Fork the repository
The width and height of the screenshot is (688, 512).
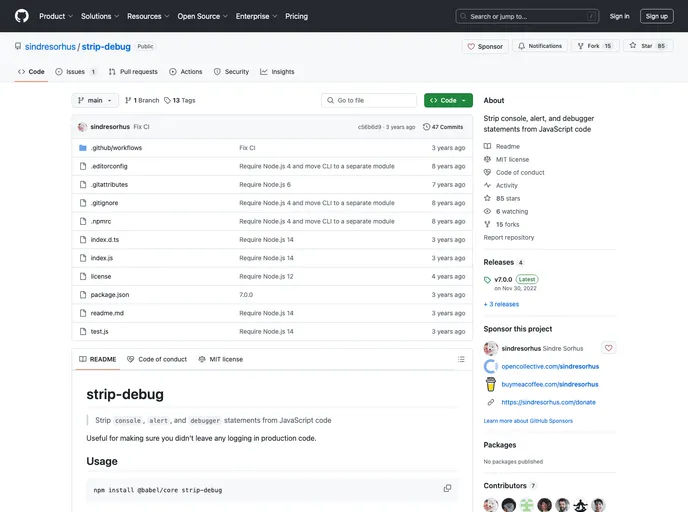[595, 46]
